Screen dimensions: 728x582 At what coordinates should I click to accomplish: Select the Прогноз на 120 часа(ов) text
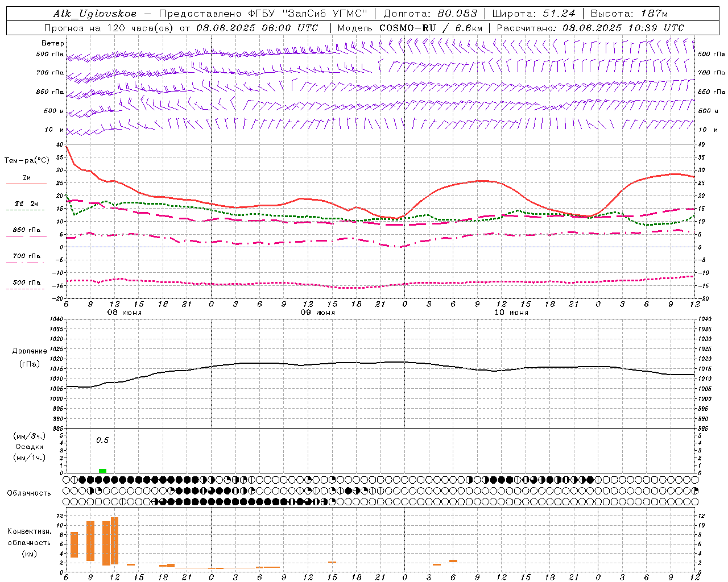110,28
